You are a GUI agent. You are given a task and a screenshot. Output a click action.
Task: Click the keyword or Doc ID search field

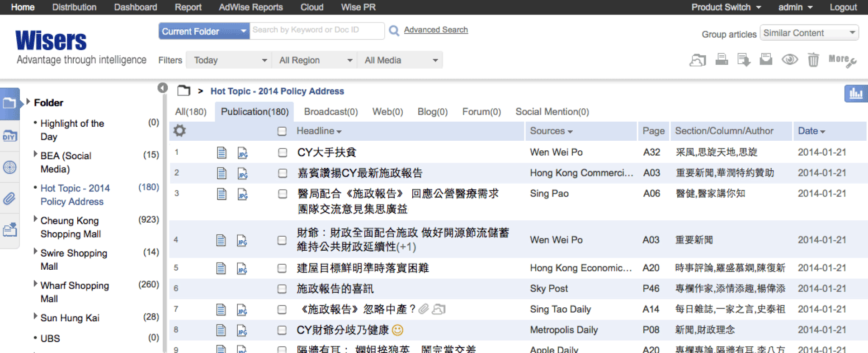tap(316, 30)
